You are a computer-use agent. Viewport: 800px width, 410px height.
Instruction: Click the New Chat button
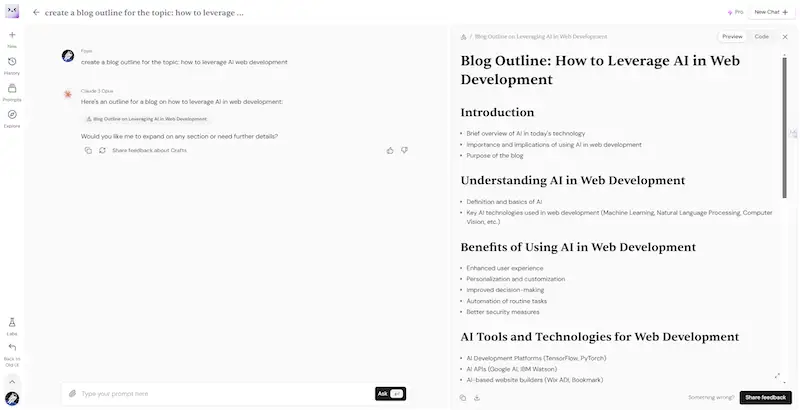pyautogui.click(x=771, y=12)
